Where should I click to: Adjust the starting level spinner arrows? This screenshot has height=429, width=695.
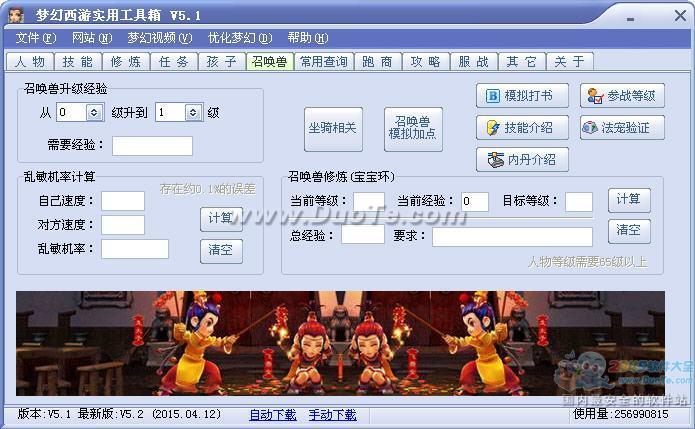click(x=94, y=113)
